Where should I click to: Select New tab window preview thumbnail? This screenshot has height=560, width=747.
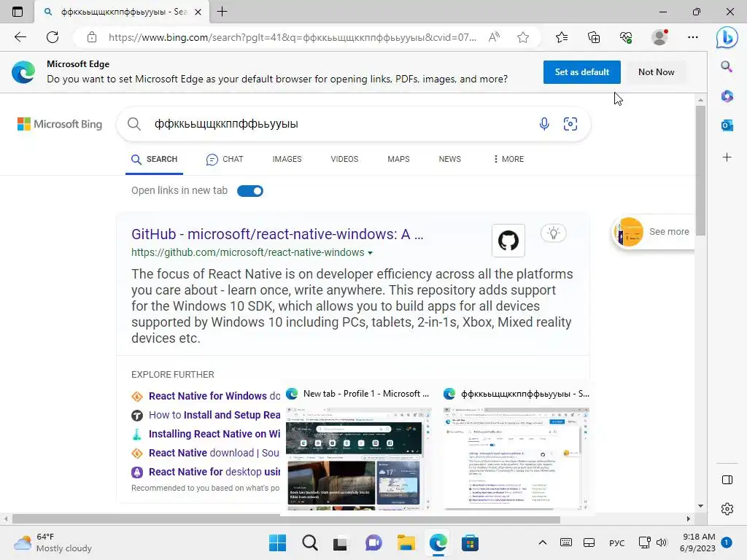pos(359,459)
